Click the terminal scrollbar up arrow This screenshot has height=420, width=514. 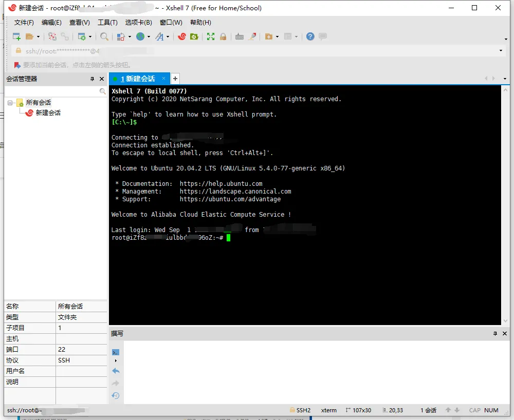pos(505,90)
